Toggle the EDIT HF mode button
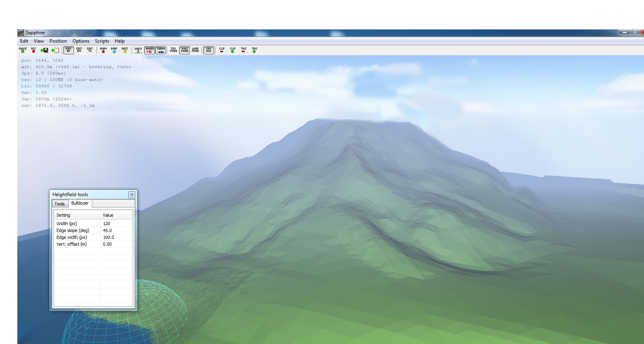 [x=68, y=50]
